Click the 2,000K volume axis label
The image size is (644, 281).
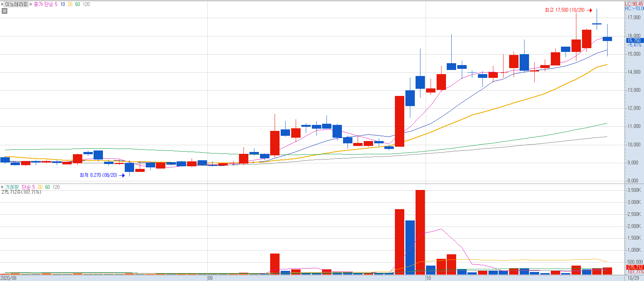point(634,226)
